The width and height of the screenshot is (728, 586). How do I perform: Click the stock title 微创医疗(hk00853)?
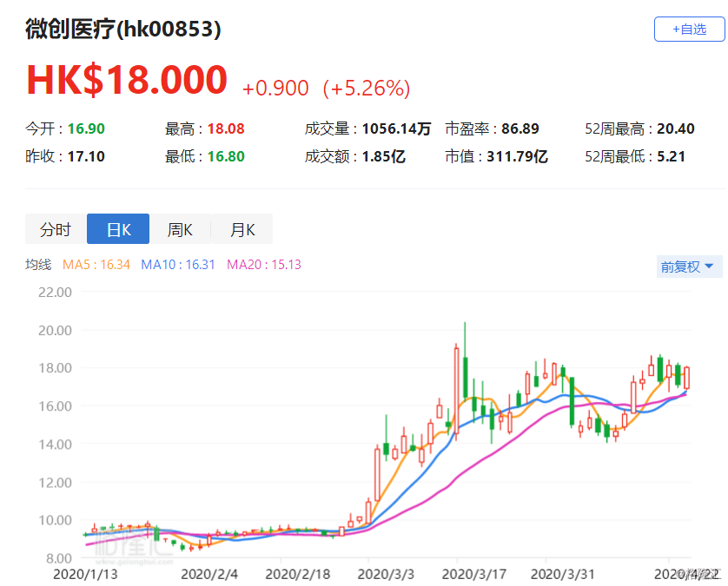tap(123, 30)
